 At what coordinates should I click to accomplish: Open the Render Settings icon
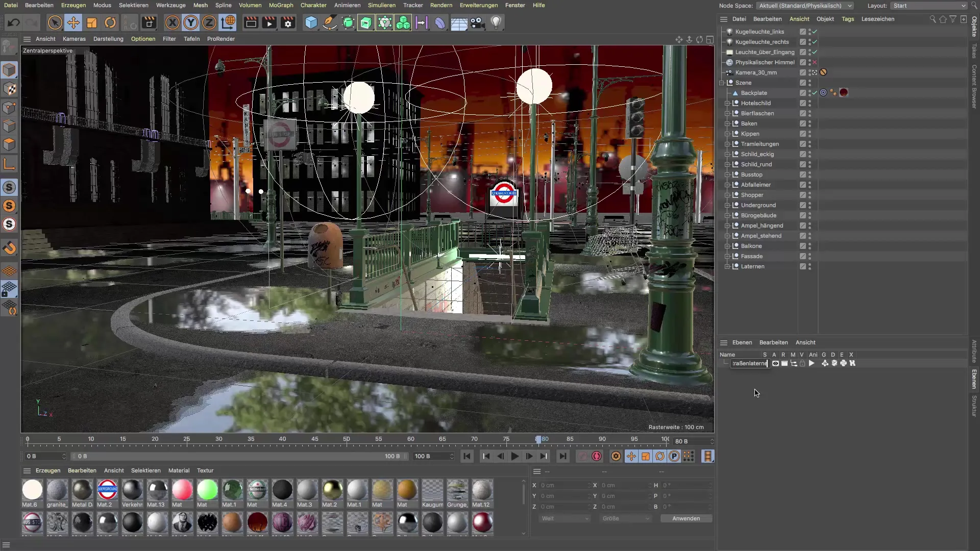[x=288, y=22]
